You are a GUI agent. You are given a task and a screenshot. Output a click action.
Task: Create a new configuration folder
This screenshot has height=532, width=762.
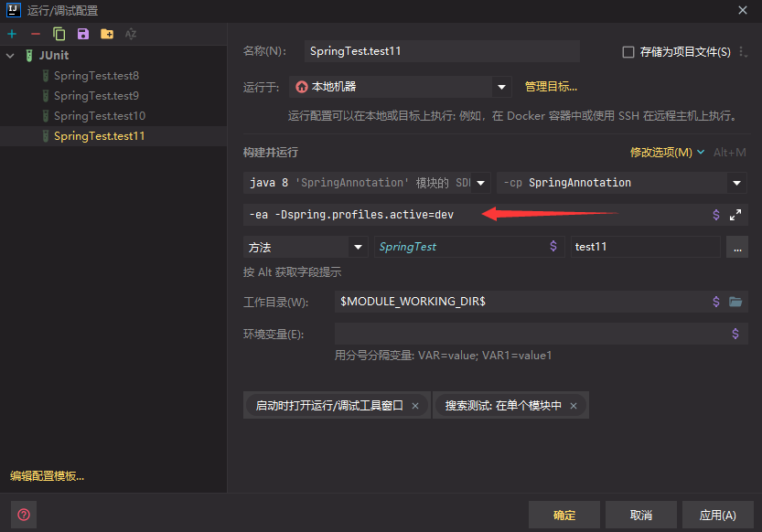(105, 34)
